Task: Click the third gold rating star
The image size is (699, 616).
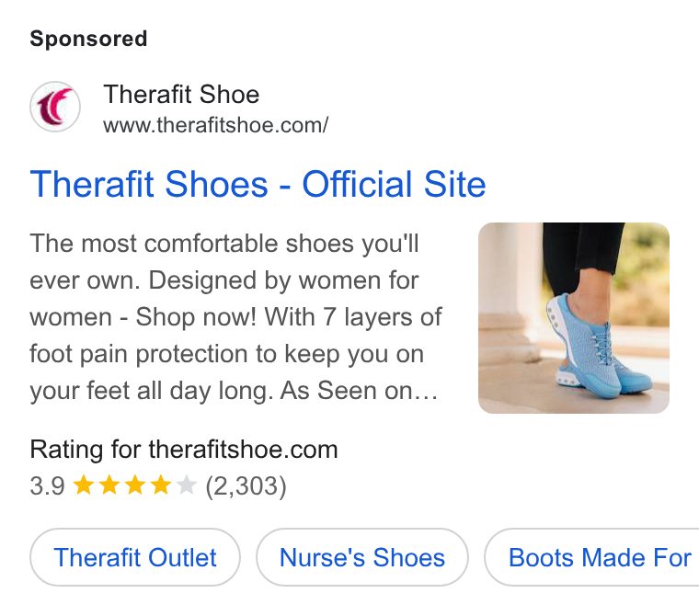Action: (135, 485)
